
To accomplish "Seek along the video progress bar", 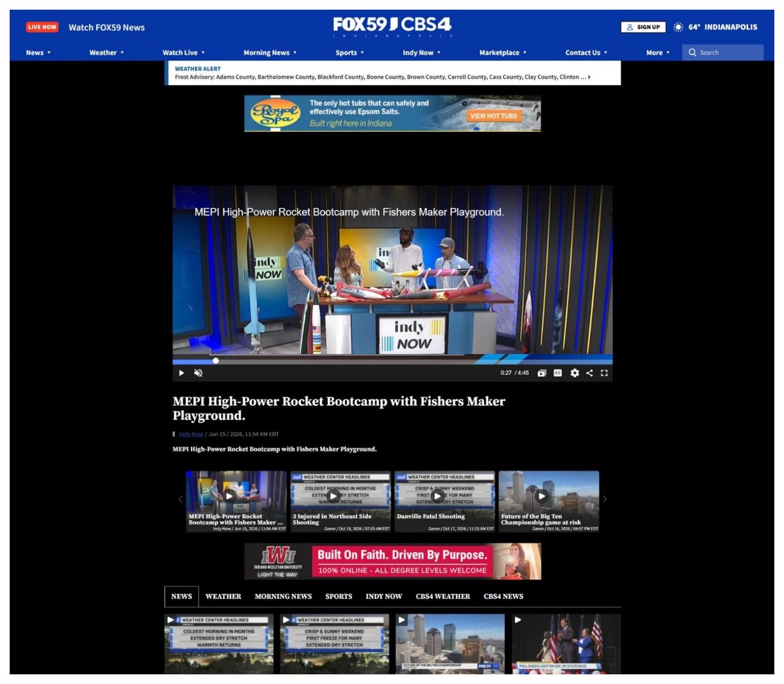I will pyautogui.click(x=392, y=361).
